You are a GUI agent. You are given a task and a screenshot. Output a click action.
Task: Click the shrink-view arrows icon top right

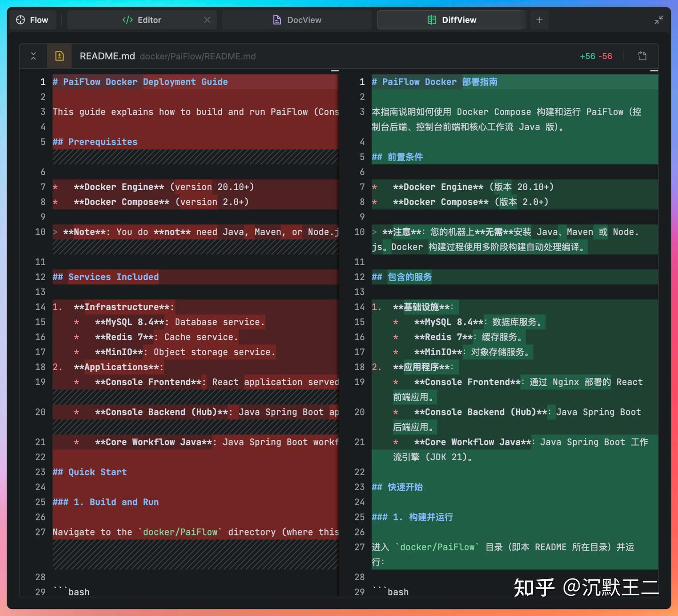pyautogui.click(x=659, y=20)
